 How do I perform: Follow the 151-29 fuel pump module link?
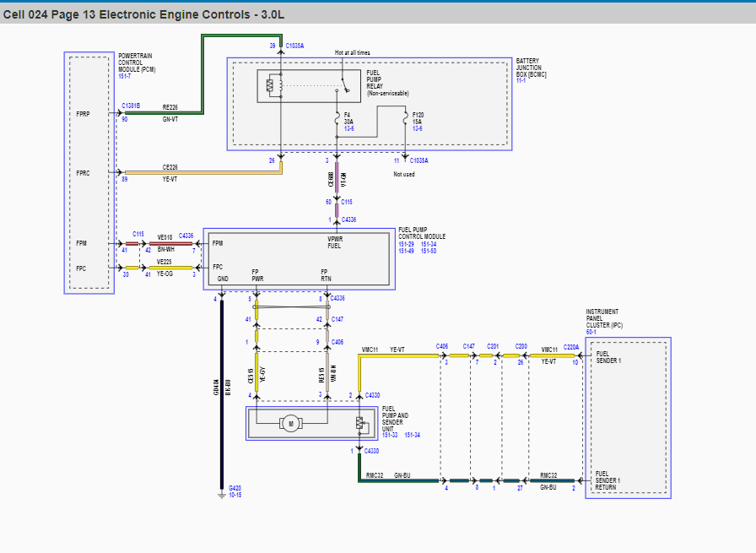406,244
